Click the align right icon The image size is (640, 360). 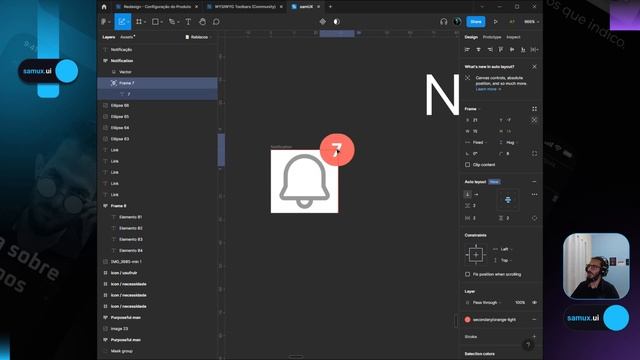(490, 49)
